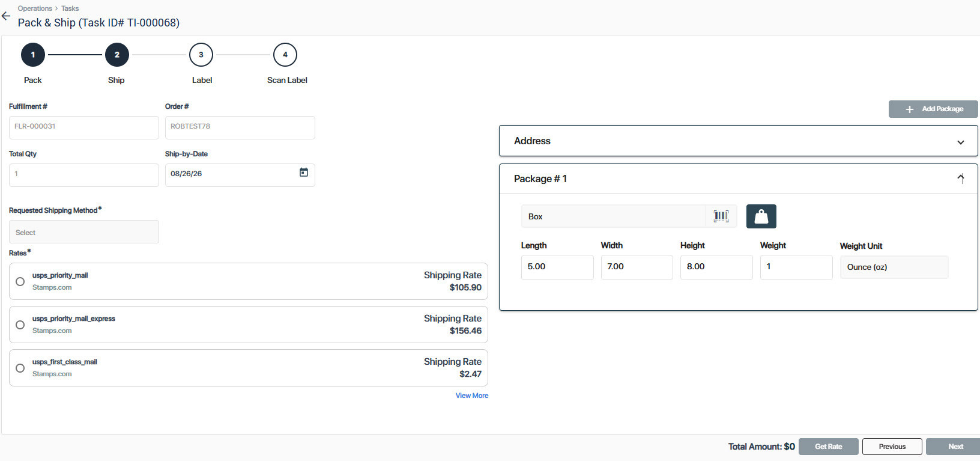980x461 pixels.
Task: Click the weigh package scale icon button
Action: 761,216
